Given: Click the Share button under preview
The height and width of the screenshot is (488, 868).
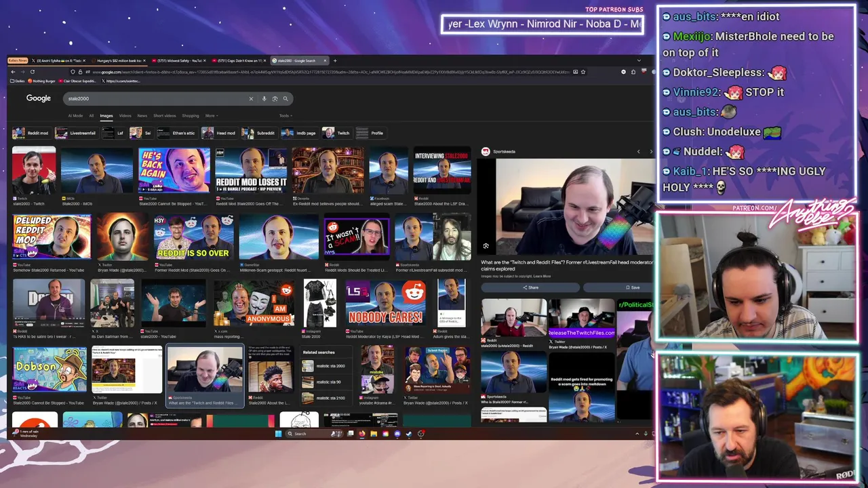Looking at the screenshot, I should tap(532, 287).
